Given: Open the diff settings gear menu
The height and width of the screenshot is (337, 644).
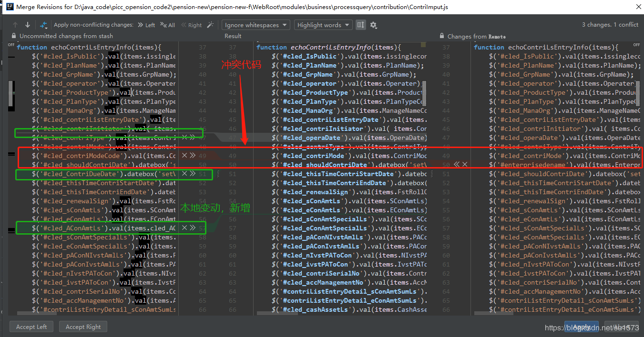Looking at the screenshot, I should (x=374, y=25).
